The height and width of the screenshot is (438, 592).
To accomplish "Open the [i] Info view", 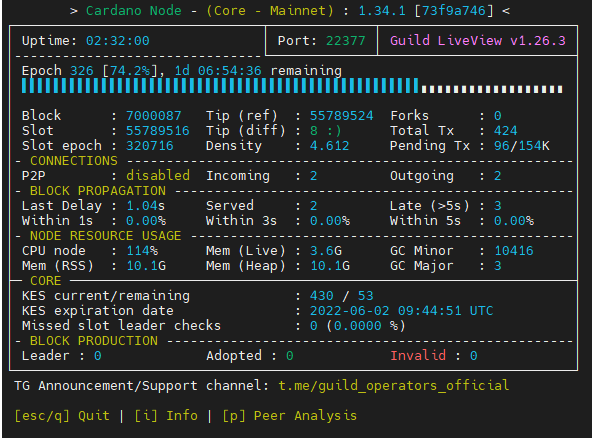I will (166, 416).
